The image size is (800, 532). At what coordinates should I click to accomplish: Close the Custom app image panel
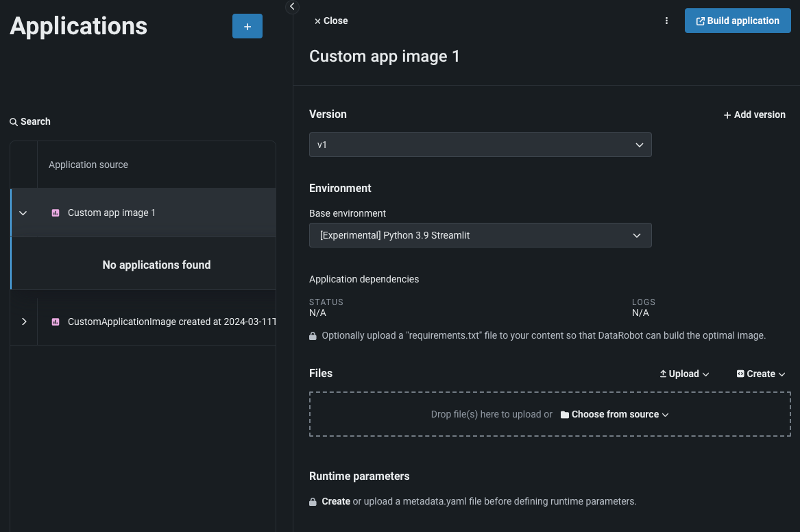click(x=331, y=21)
